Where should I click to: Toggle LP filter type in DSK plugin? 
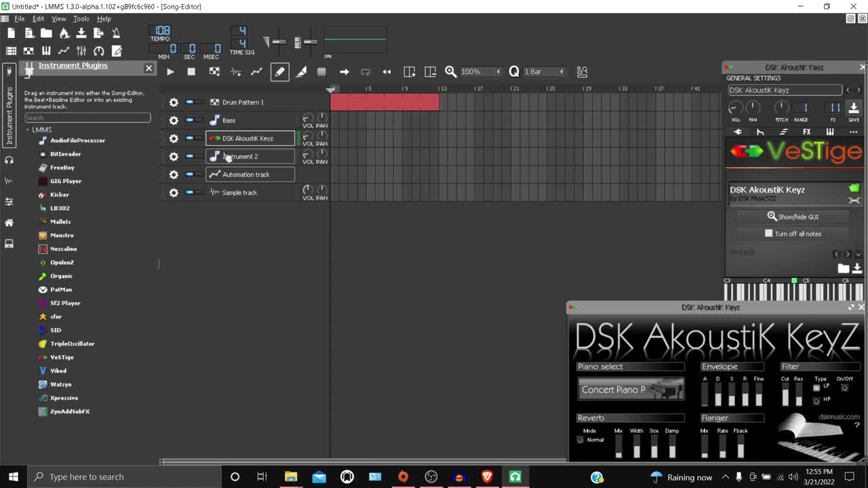point(816,388)
